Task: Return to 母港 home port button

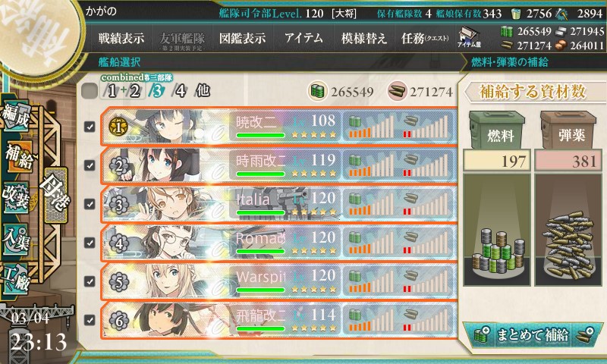Action: pos(55,195)
